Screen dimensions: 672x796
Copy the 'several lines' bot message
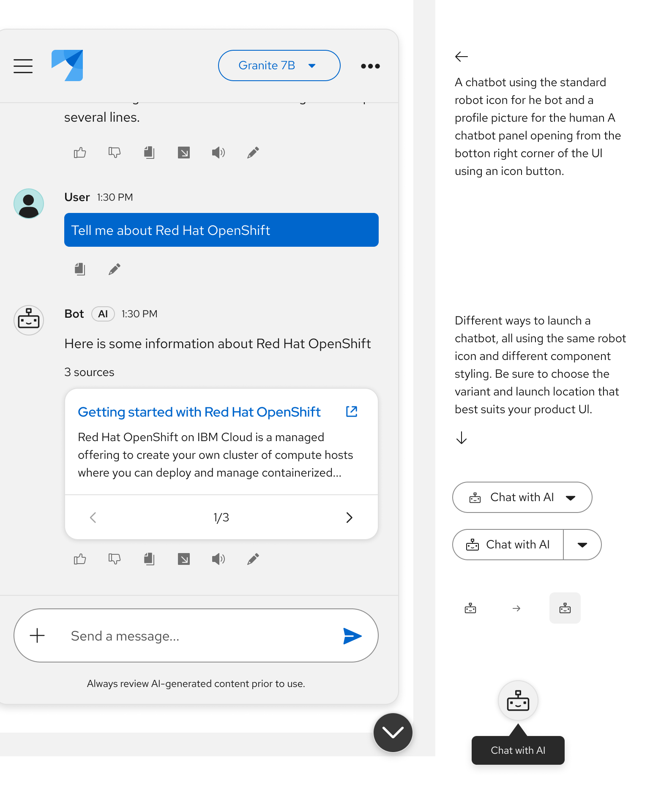click(x=149, y=153)
